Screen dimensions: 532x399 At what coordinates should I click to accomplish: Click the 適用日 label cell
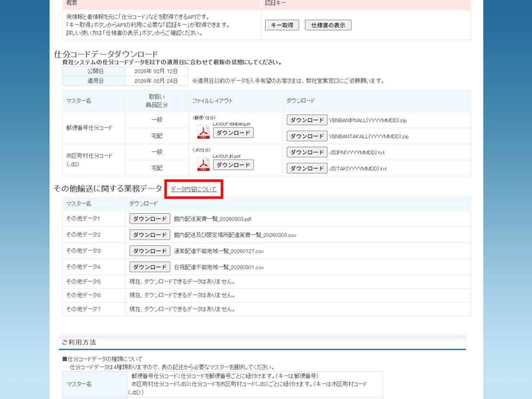coord(94,81)
